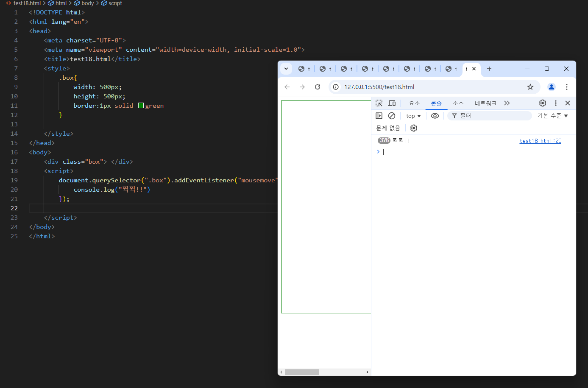The height and width of the screenshot is (388, 588).
Task: Open the Chrome profile avatar
Action: click(552, 87)
